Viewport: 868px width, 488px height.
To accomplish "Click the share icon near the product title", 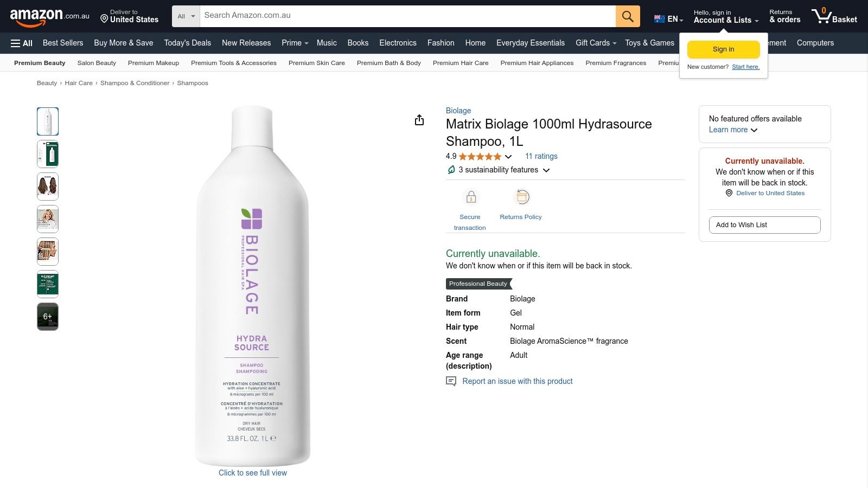I will (x=419, y=120).
